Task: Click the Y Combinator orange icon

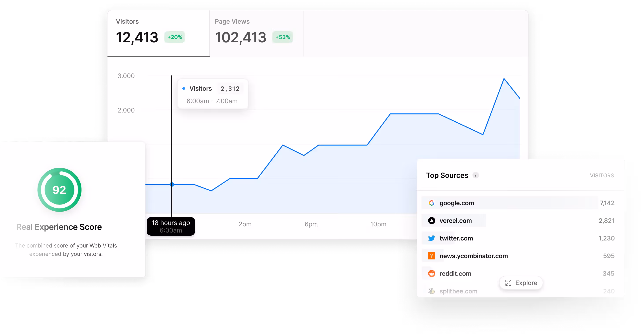Action: 431,256
